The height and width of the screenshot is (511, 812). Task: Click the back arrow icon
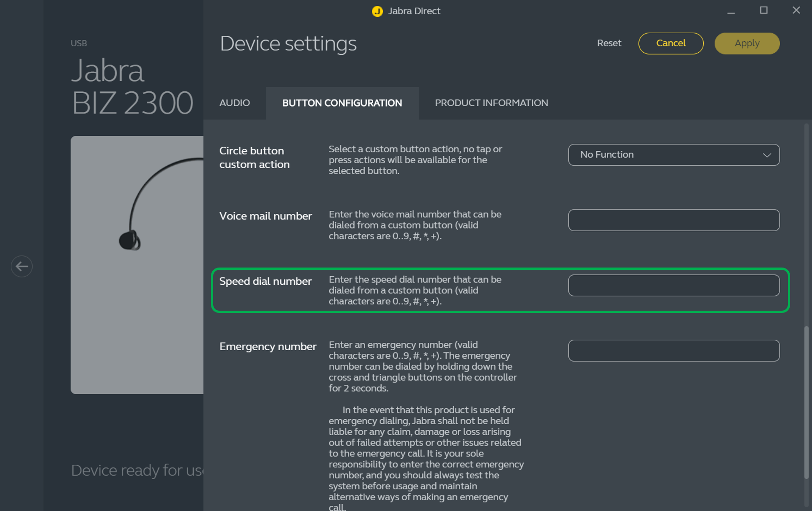point(22,266)
